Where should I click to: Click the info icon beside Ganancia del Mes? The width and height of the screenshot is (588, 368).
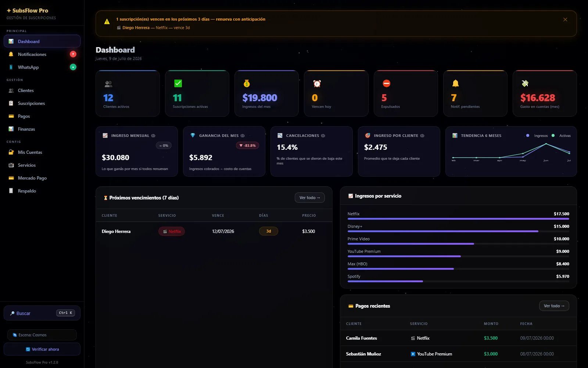243,135
